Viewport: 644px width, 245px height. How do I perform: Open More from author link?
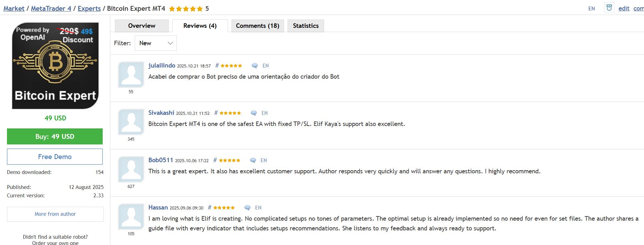55,214
